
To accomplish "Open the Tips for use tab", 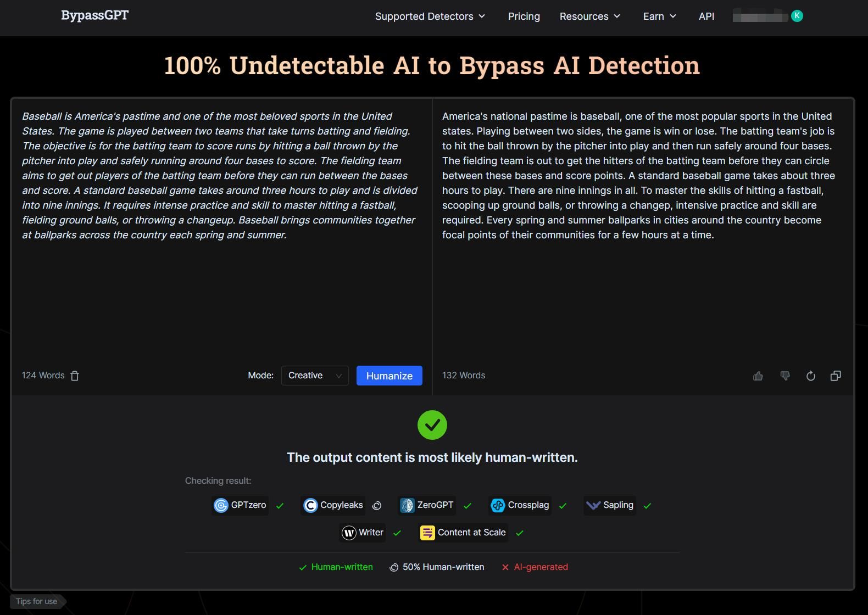I will pyautogui.click(x=37, y=601).
